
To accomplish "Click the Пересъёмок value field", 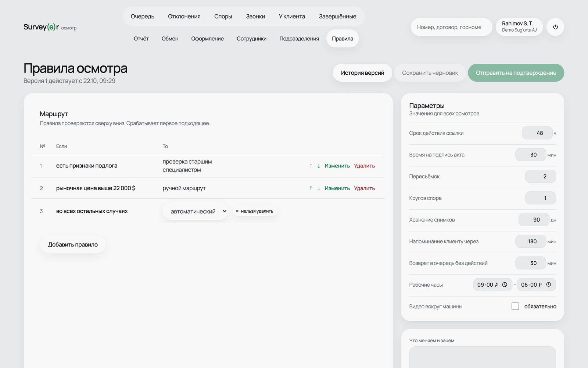I will coord(541,177).
